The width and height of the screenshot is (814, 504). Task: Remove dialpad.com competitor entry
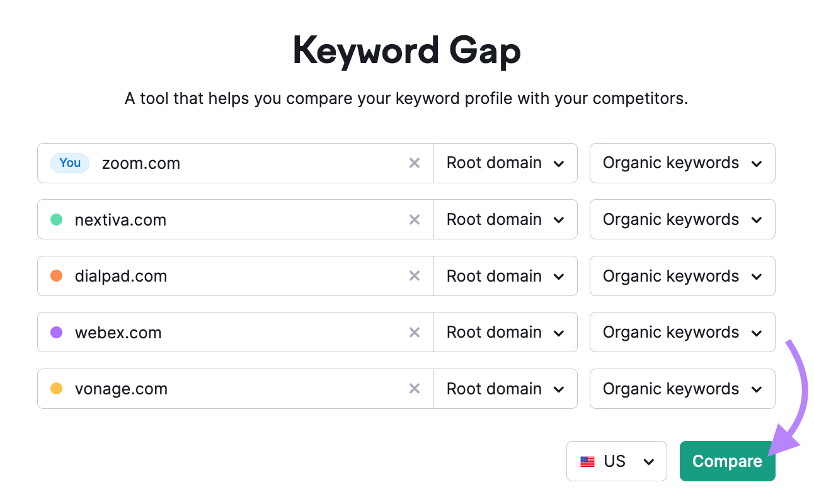coord(415,276)
